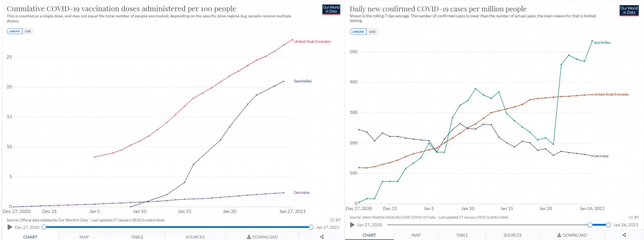
Task: Click share icon on cases chart
Action: pos(625,235)
